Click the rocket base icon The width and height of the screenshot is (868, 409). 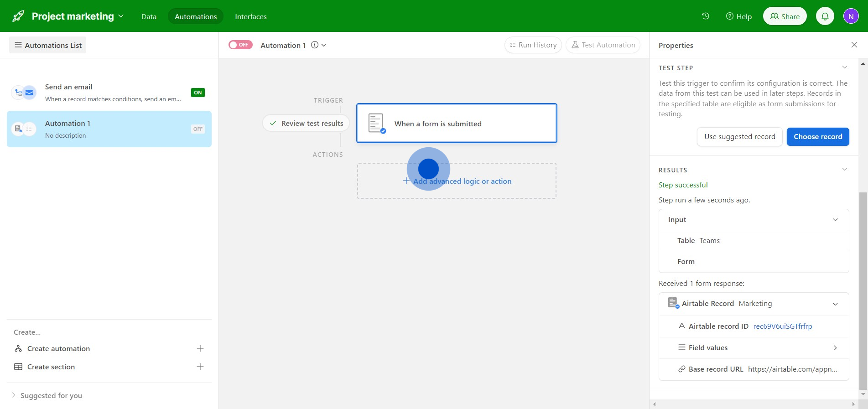tap(18, 16)
